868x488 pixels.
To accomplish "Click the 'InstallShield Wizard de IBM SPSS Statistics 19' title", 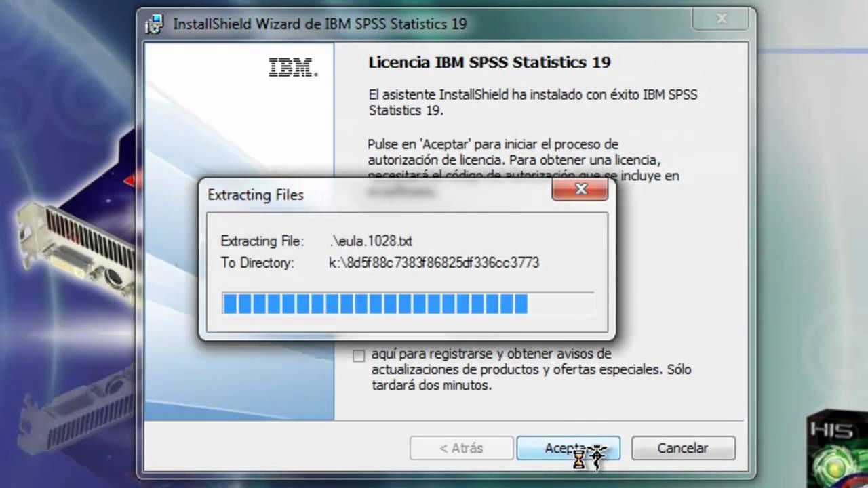I will 320,24.
